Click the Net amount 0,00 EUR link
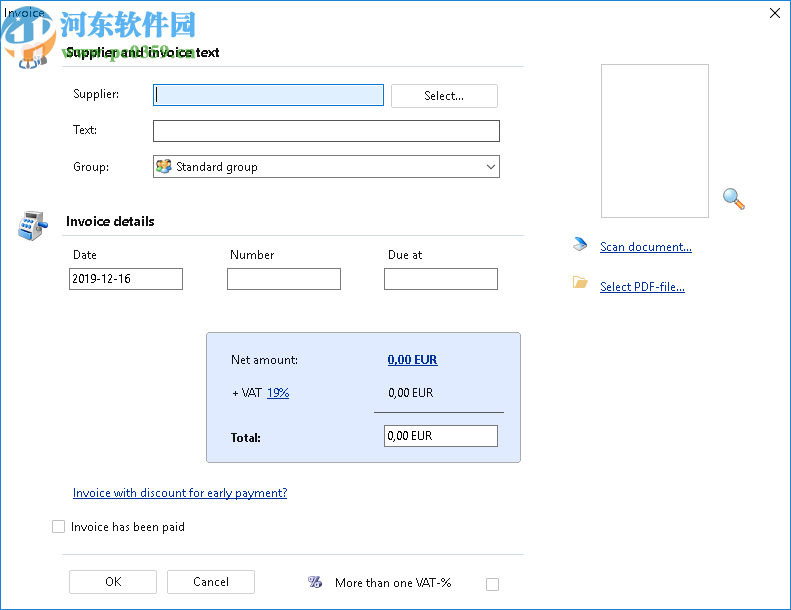Image resolution: width=791 pixels, height=610 pixels. [x=412, y=360]
